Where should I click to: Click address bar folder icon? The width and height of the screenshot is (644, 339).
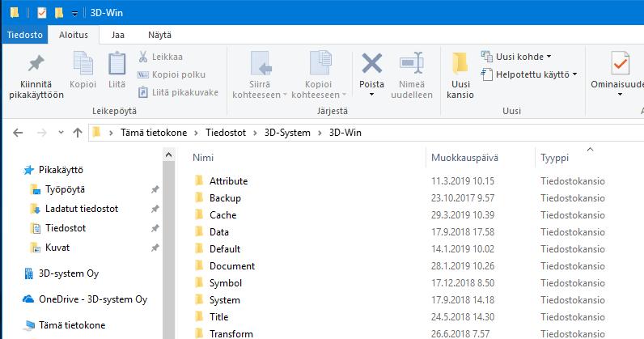coord(97,132)
